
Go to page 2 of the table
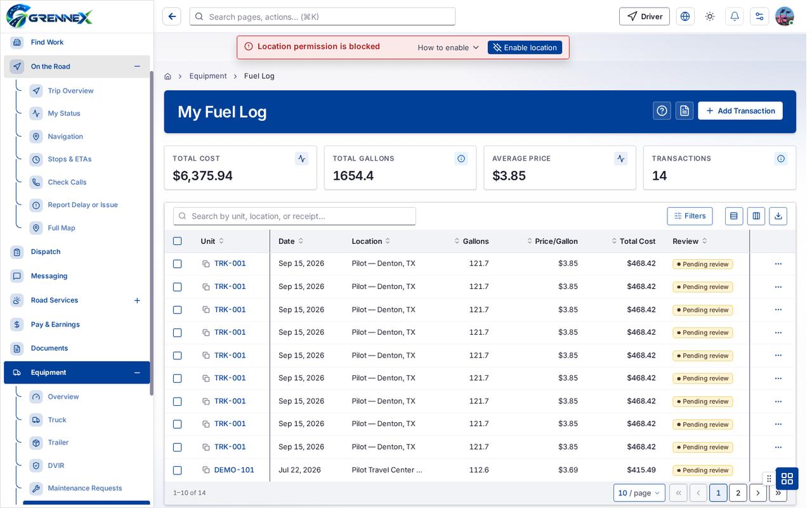(x=738, y=493)
